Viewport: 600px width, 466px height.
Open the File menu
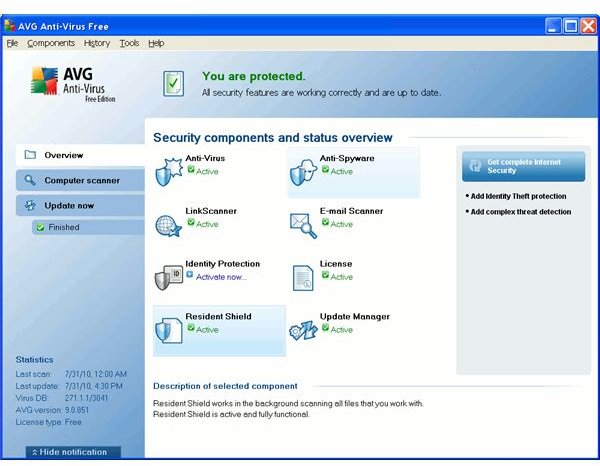(12, 43)
